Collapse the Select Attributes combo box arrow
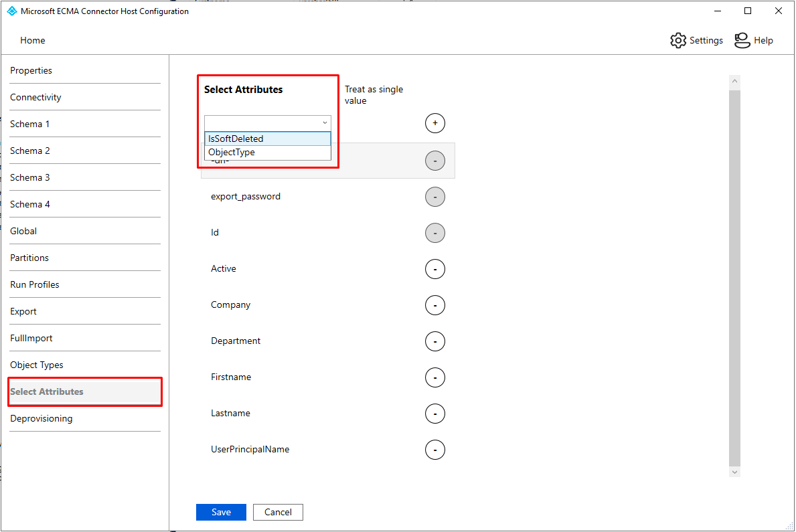 pyautogui.click(x=325, y=123)
